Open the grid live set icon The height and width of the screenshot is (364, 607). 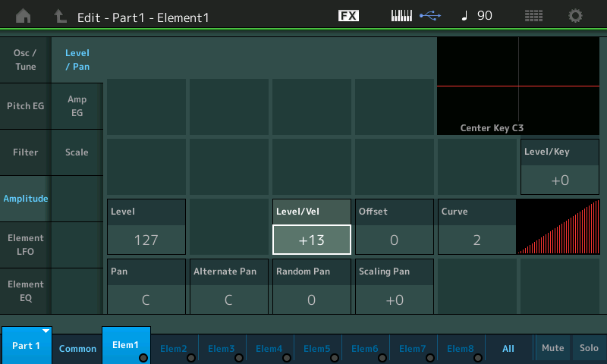[x=533, y=16]
